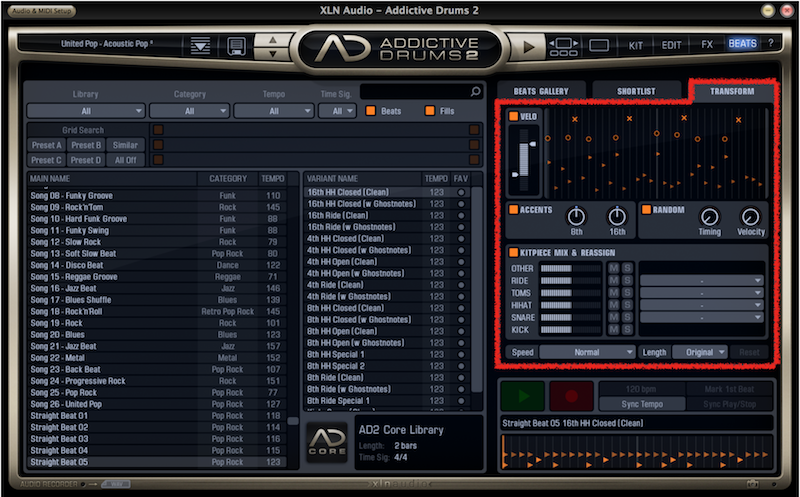
Task: Mute the SNARE kitpiece
Action: pos(614,317)
